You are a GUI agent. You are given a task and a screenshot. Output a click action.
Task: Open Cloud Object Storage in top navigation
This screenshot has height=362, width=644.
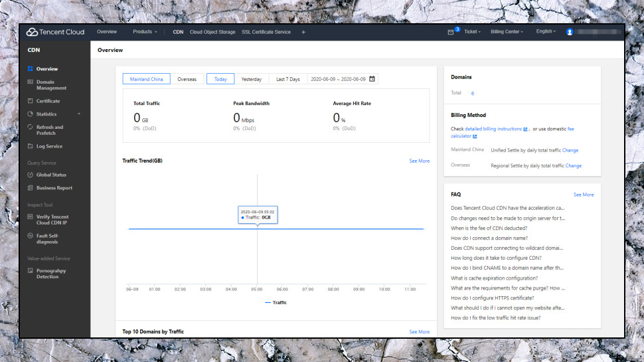[212, 32]
